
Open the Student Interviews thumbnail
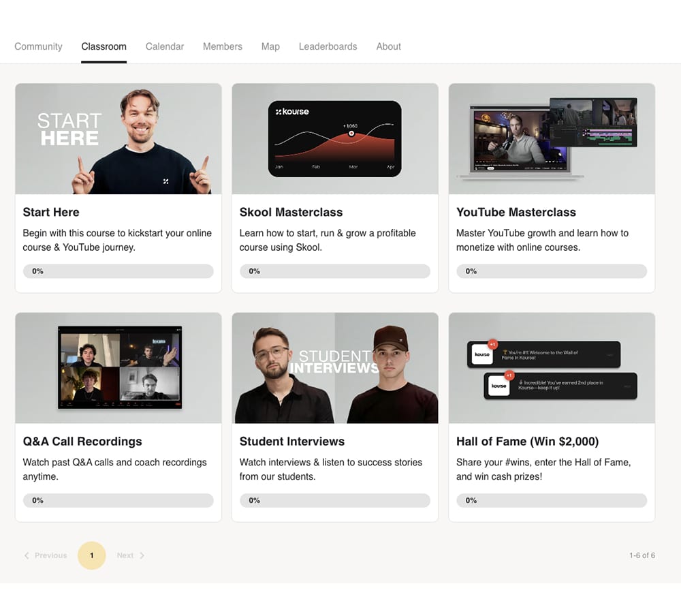pyautogui.click(x=335, y=368)
